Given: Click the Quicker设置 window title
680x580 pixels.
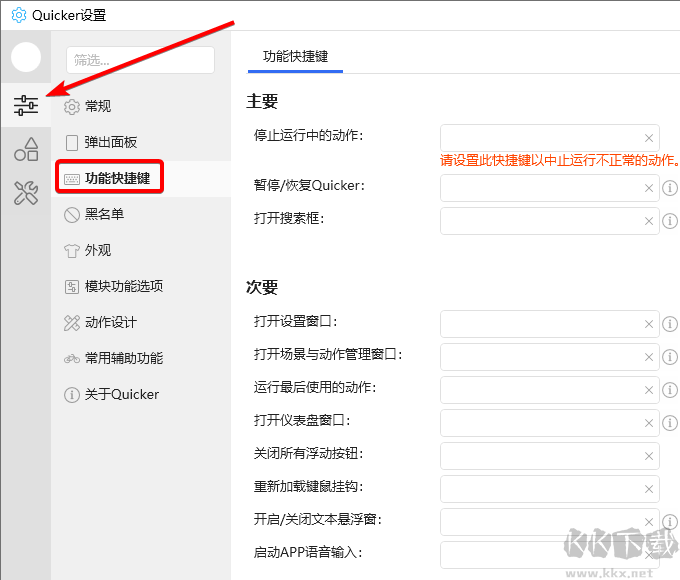Looking at the screenshot, I should click(69, 15).
